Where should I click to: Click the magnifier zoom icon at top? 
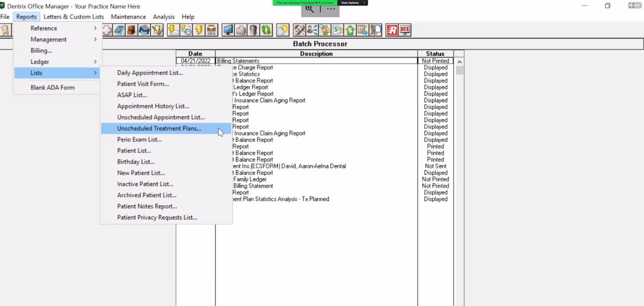point(310,9)
